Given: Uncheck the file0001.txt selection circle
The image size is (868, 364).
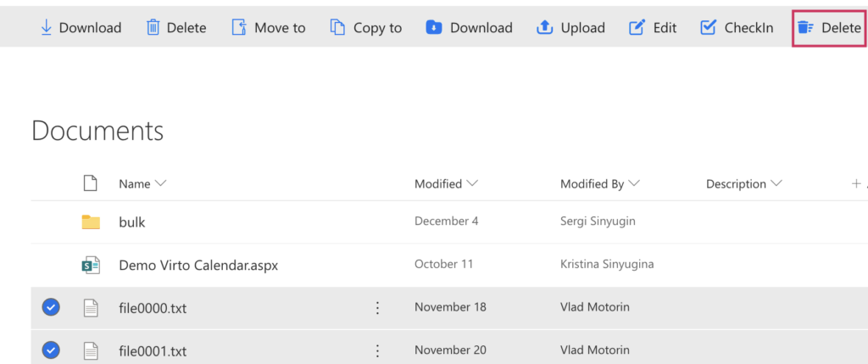Looking at the screenshot, I should [x=51, y=350].
